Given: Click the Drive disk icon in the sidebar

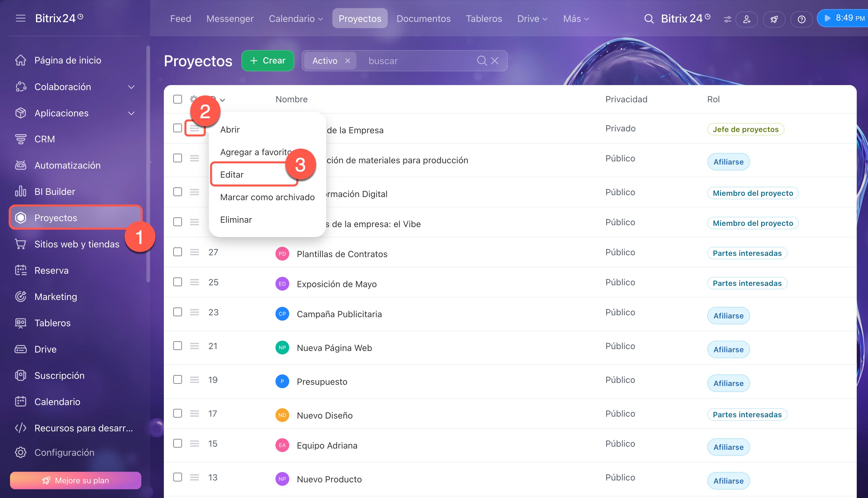Looking at the screenshot, I should (21, 349).
